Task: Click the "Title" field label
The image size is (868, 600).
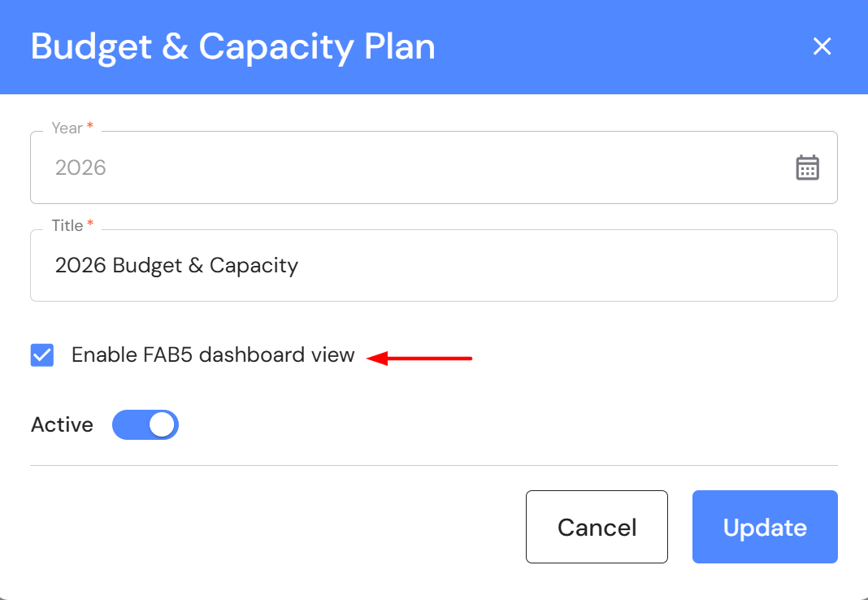Action: [x=67, y=226]
